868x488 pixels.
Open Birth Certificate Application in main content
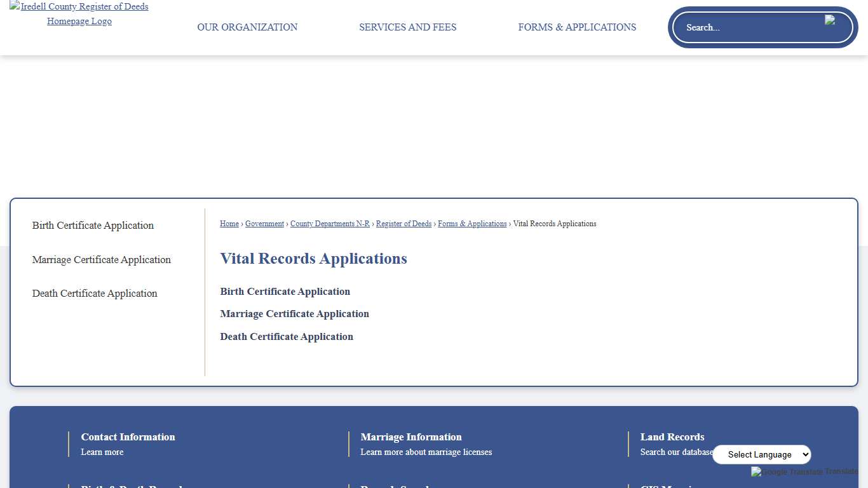285,292
